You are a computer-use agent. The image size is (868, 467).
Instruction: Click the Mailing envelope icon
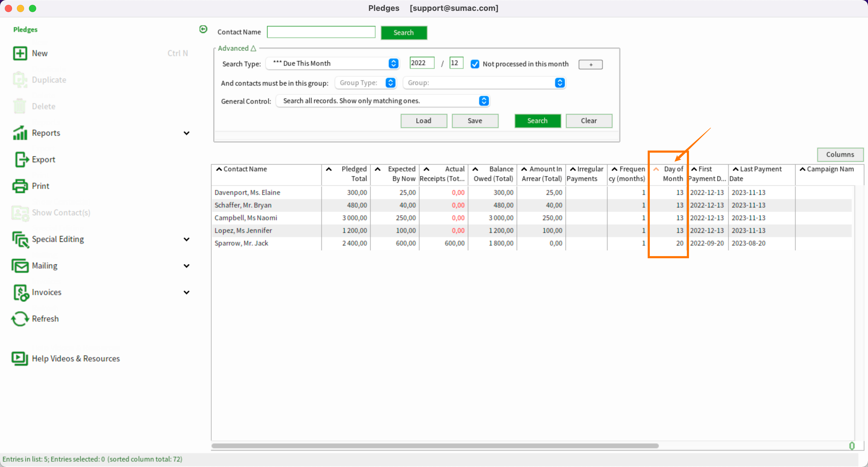click(20, 266)
